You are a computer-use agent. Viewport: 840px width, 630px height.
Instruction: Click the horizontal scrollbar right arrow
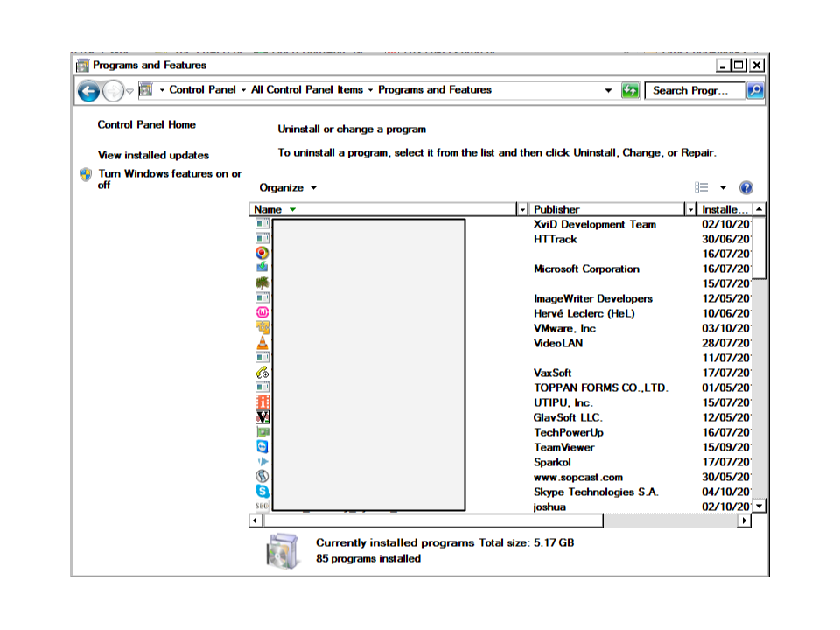[x=744, y=521]
